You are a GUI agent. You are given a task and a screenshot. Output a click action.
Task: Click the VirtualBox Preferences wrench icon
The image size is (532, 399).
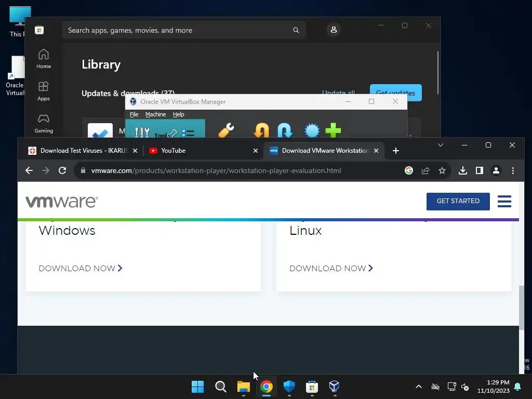(226, 130)
